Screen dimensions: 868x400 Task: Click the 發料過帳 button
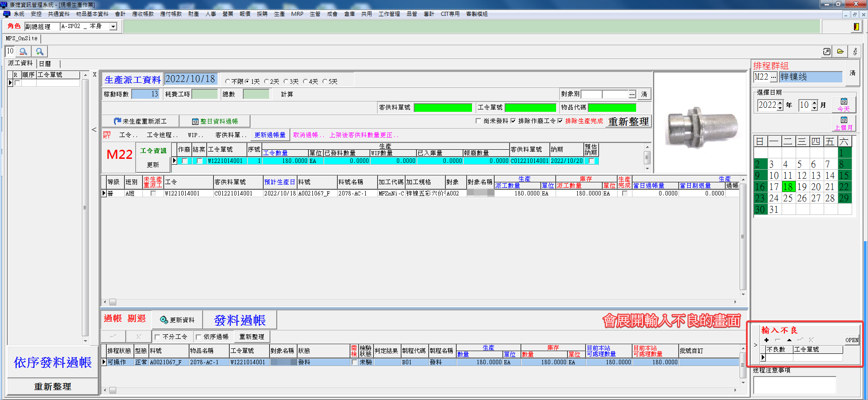(x=240, y=320)
